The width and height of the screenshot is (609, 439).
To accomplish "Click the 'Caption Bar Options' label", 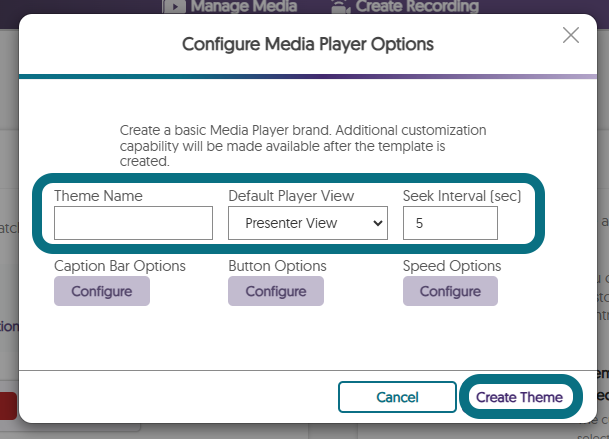I will (120, 266).
